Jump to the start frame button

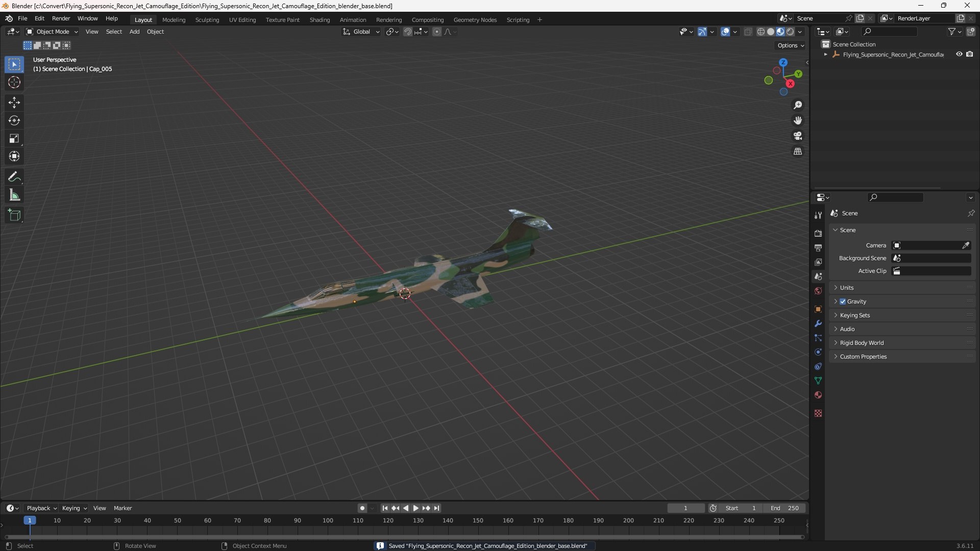[x=385, y=508]
